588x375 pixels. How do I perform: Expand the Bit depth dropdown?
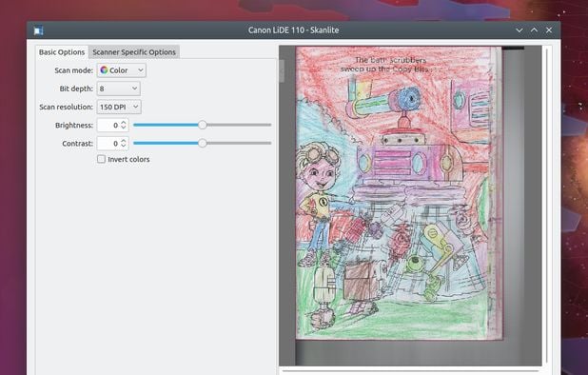pyautogui.click(x=119, y=89)
